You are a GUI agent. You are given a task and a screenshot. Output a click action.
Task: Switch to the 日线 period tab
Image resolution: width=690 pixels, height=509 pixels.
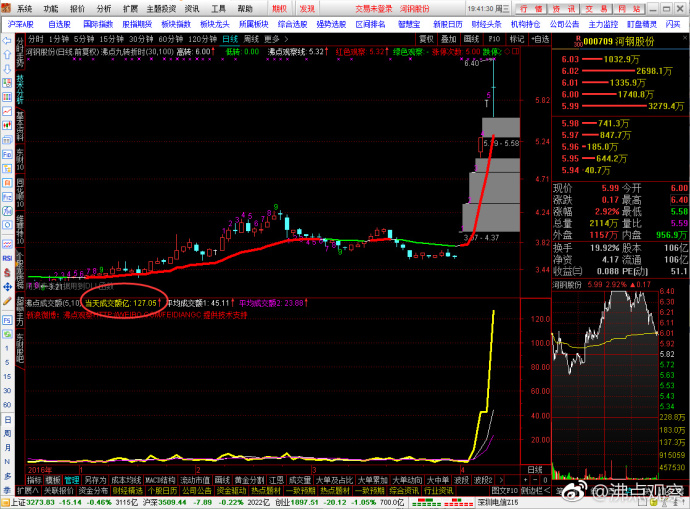[x=230, y=39]
